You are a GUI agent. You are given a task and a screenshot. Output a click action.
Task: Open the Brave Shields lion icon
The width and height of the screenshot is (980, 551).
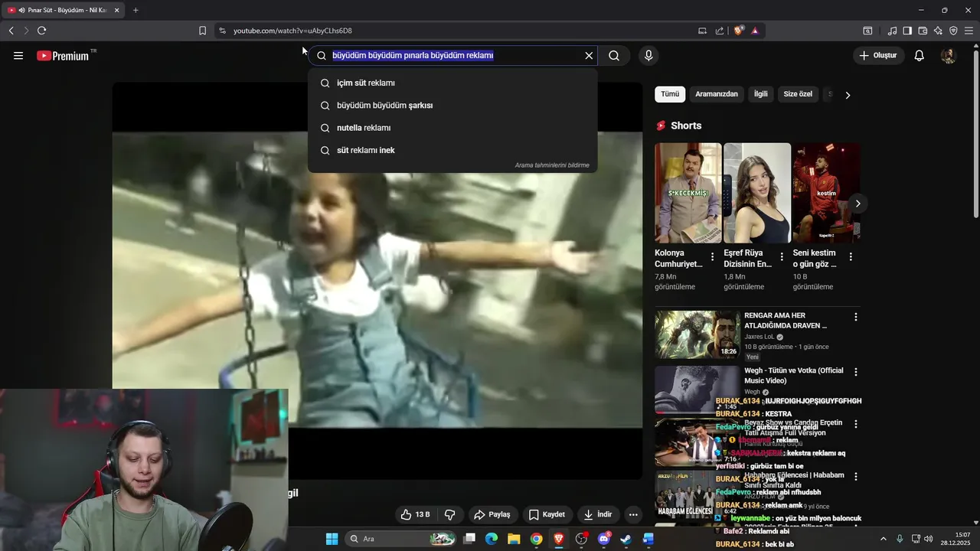(x=739, y=31)
